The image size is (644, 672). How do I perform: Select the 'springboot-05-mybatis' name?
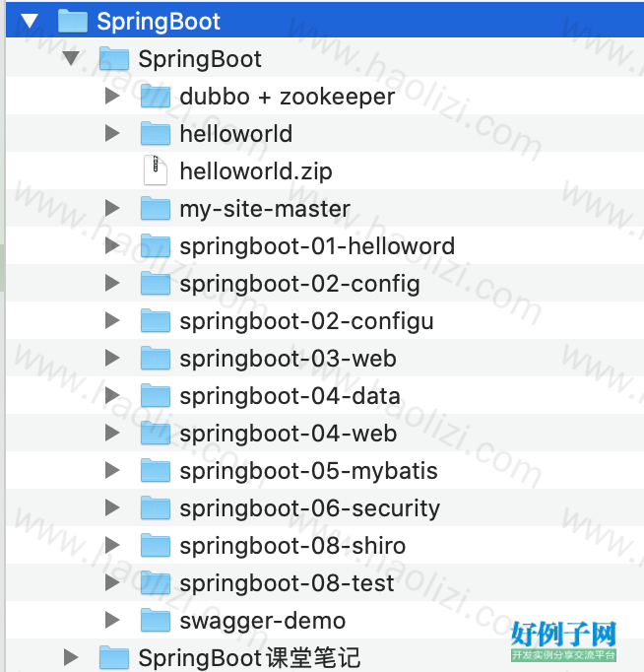(x=309, y=471)
